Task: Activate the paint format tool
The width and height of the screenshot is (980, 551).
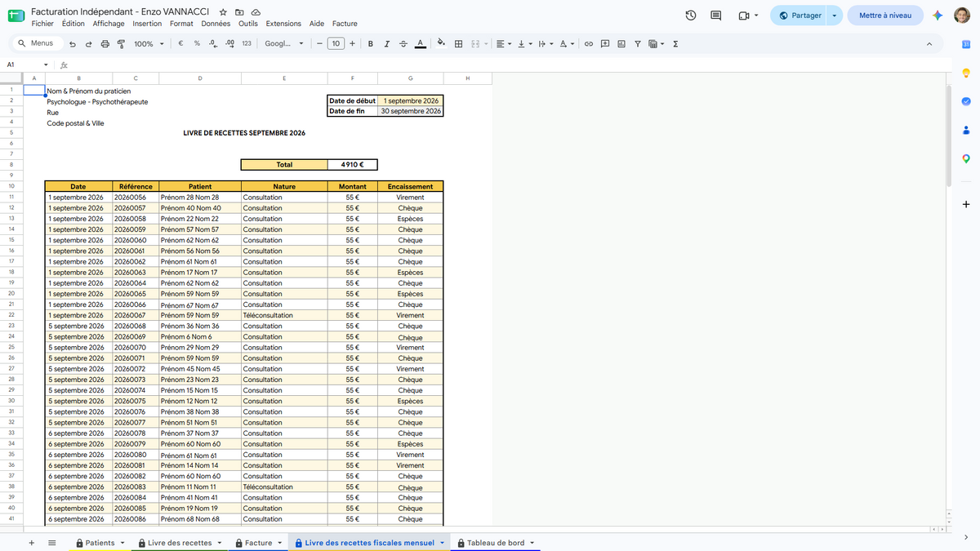Action: click(122, 44)
